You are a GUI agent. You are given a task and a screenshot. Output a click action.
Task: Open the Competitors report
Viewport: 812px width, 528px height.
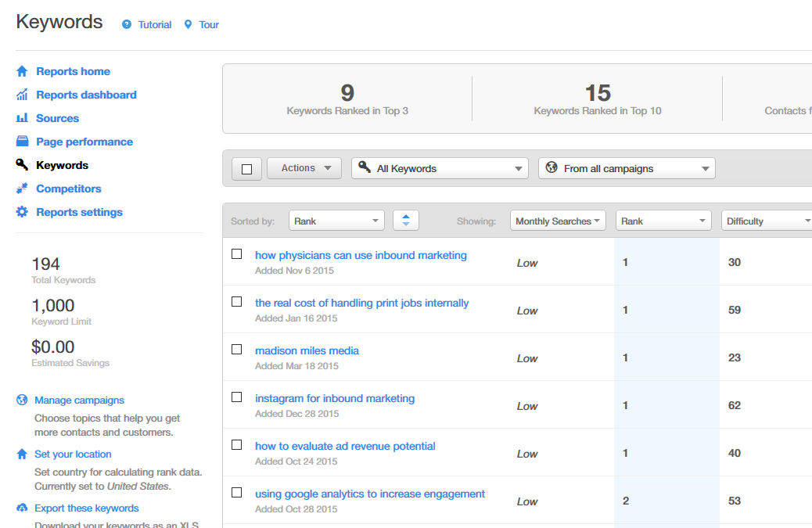(69, 189)
